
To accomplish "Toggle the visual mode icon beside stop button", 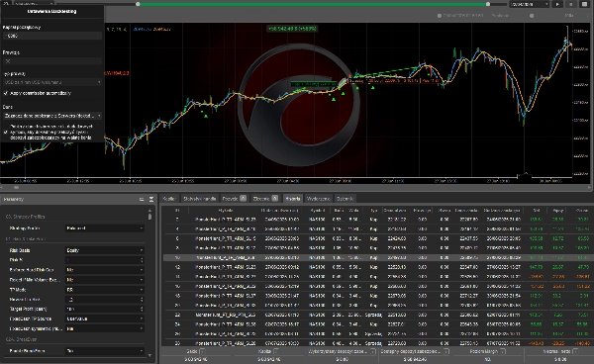I will pyautogui.click(x=584, y=4).
